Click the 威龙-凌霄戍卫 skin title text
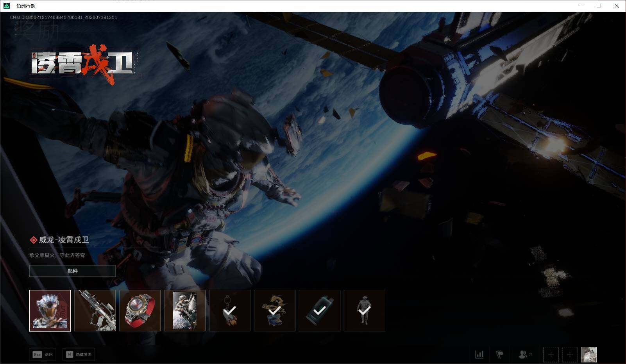The image size is (626, 364). [64, 240]
